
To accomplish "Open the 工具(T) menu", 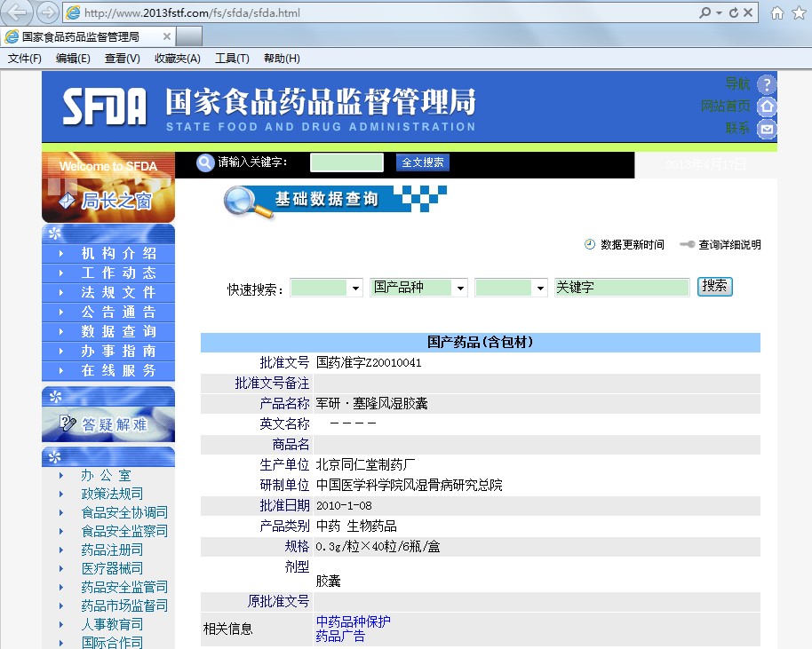I will pos(232,59).
